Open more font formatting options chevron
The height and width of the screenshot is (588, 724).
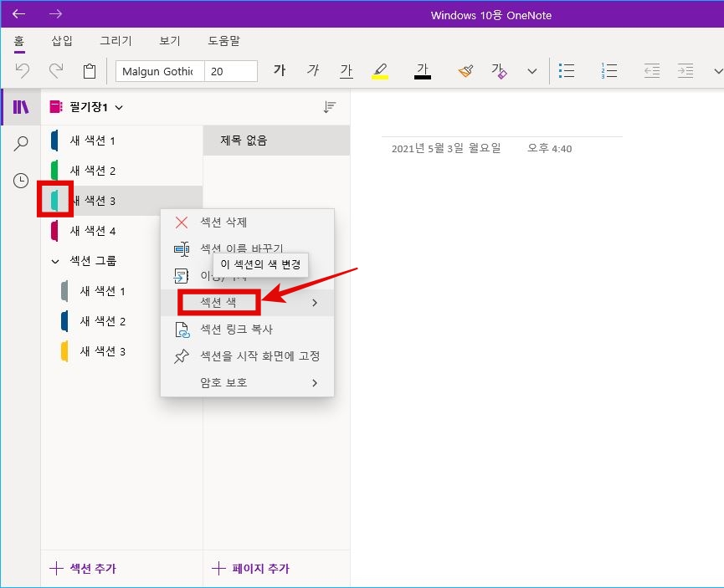[x=532, y=71]
